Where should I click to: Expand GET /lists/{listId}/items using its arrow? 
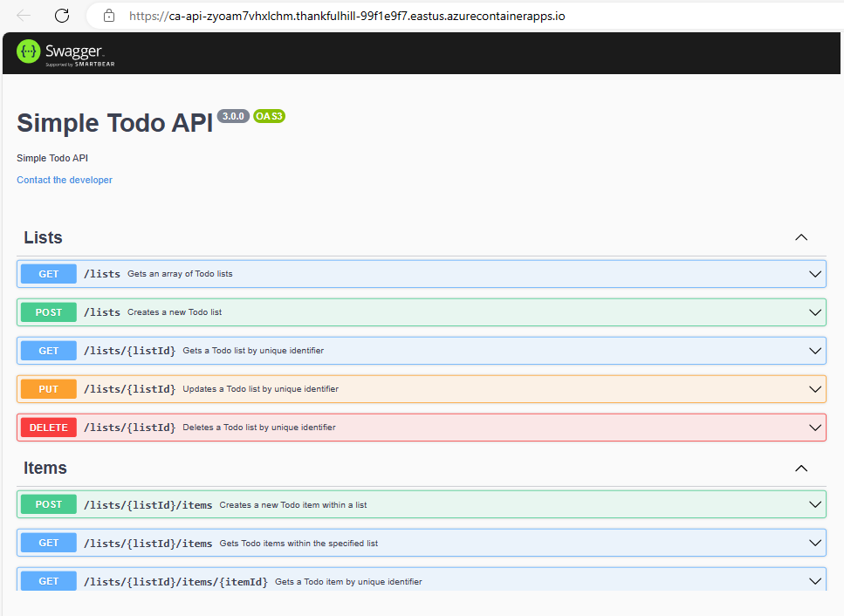click(815, 543)
